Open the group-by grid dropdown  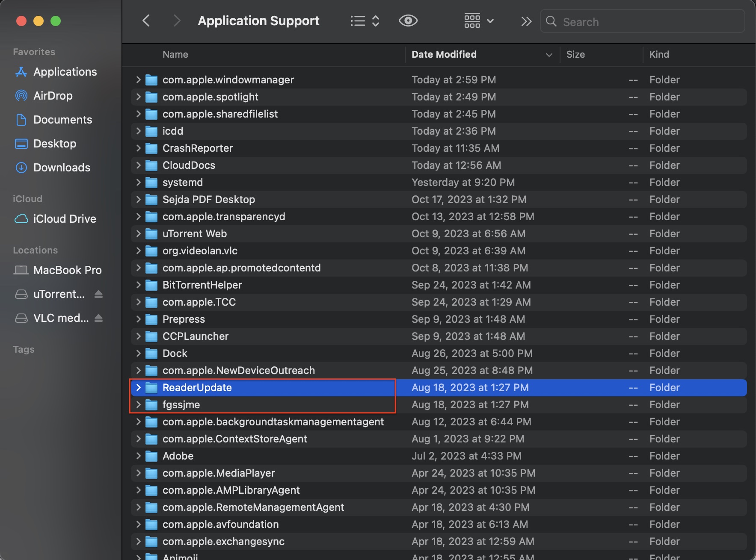479,21
